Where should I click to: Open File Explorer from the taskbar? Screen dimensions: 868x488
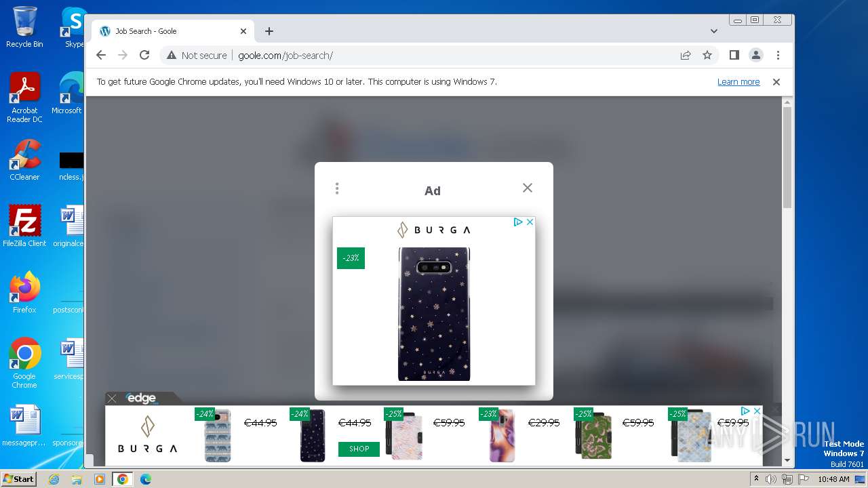pos(77,479)
